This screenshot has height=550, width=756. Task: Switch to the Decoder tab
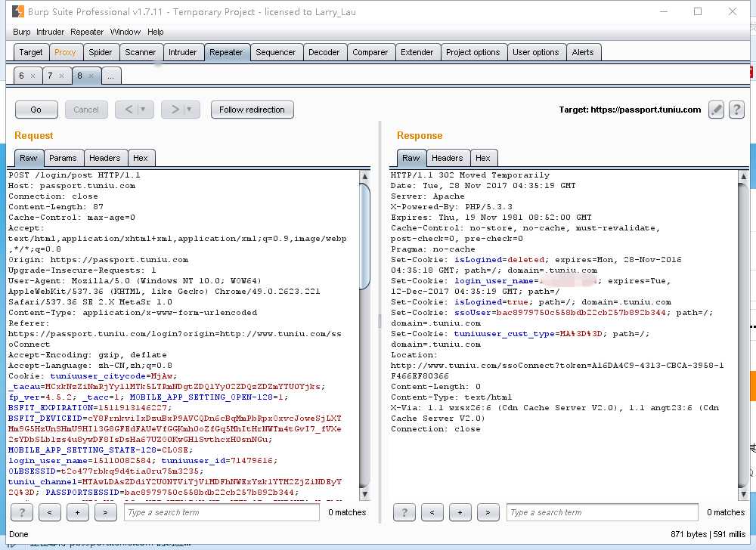324,52
